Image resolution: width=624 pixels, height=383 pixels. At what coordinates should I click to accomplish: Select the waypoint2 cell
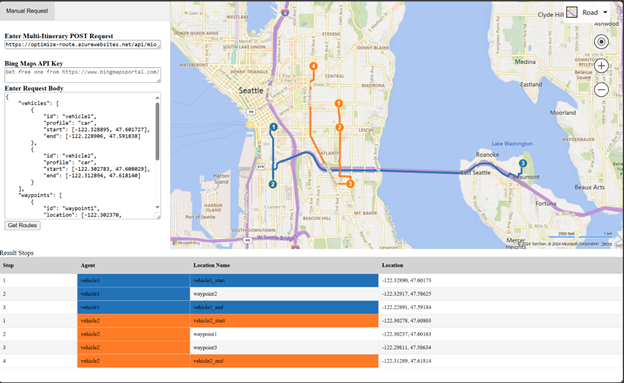click(x=284, y=294)
